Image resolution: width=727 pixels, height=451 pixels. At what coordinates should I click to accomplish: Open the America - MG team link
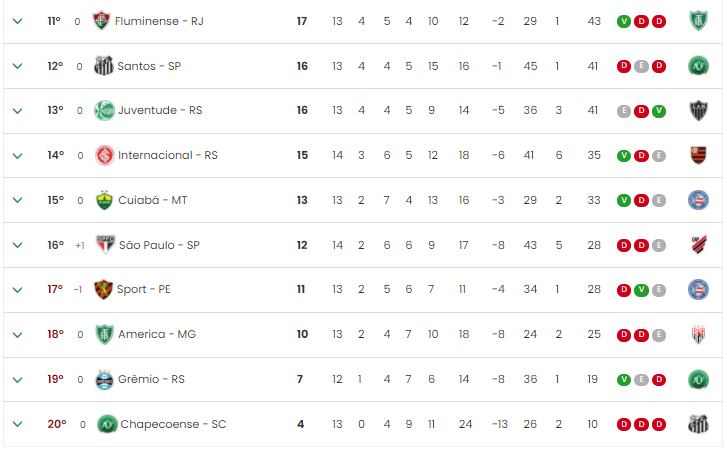click(x=157, y=334)
